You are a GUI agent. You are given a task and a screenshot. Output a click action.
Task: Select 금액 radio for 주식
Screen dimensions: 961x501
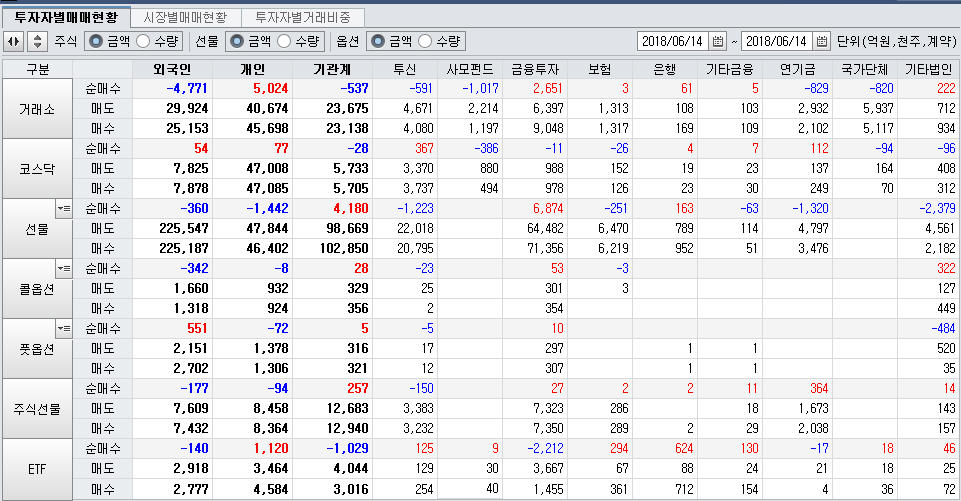(x=96, y=41)
